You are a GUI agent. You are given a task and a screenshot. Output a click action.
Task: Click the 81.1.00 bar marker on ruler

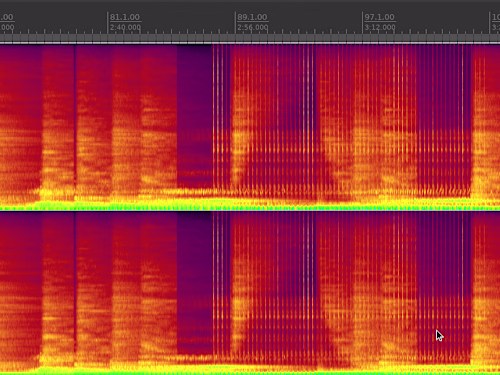tap(125, 17)
